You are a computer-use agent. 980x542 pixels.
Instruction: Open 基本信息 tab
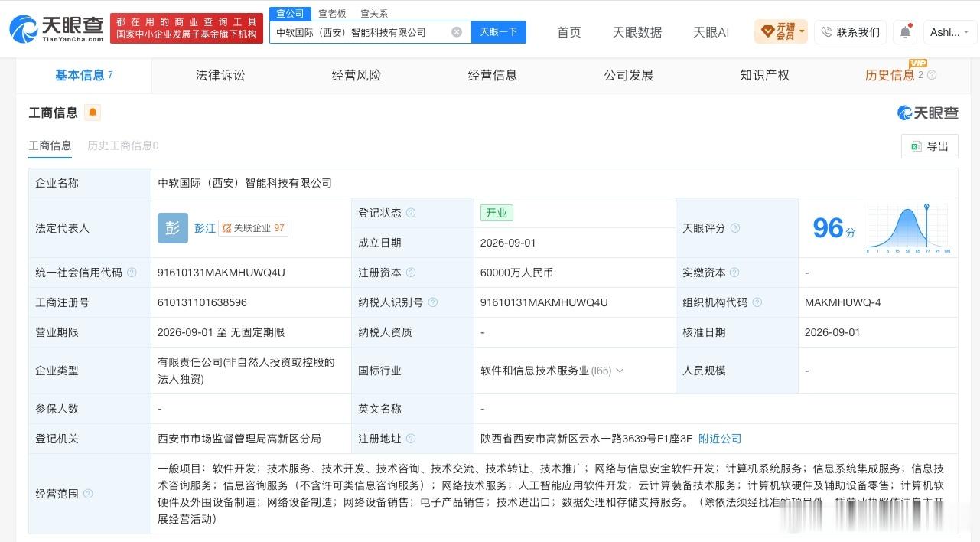pyautogui.click(x=83, y=75)
